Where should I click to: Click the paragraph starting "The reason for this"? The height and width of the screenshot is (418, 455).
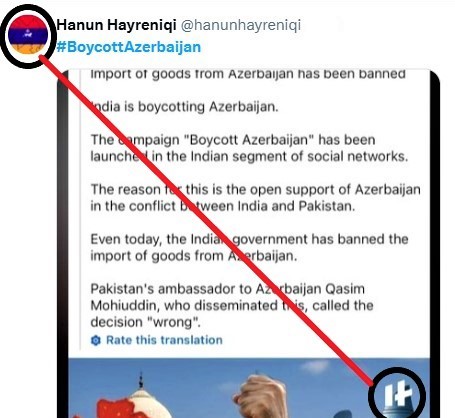[255, 198]
